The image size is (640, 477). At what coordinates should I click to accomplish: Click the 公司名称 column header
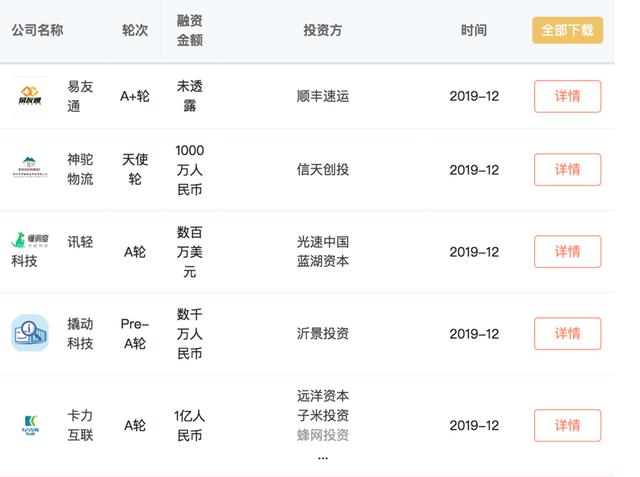pos(37,30)
